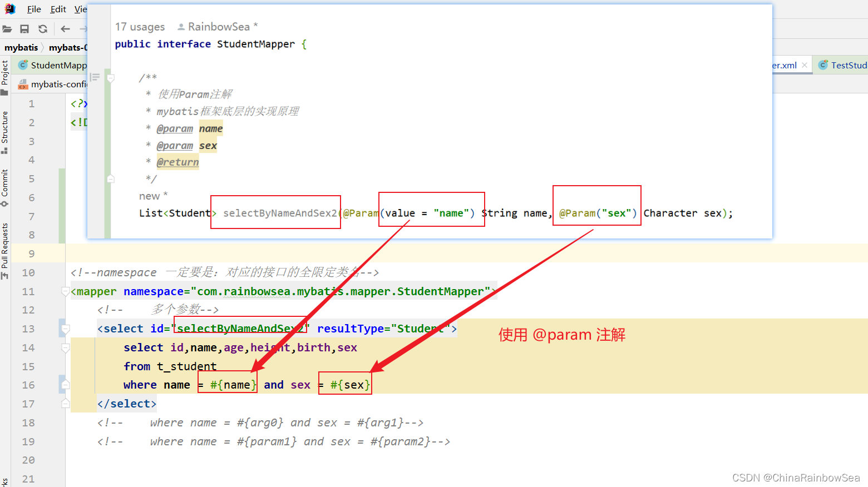
Task: Click the #{name} placeholder on line 16
Action: [234, 385]
